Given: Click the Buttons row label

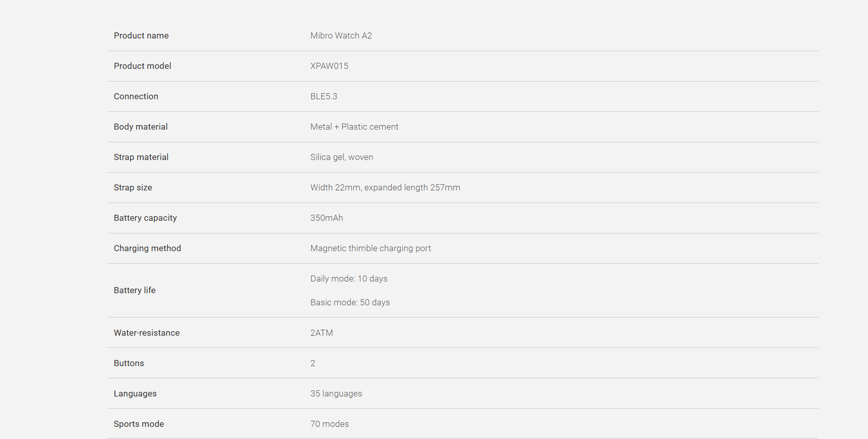Looking at the screenshot, I should coord(129,363).
